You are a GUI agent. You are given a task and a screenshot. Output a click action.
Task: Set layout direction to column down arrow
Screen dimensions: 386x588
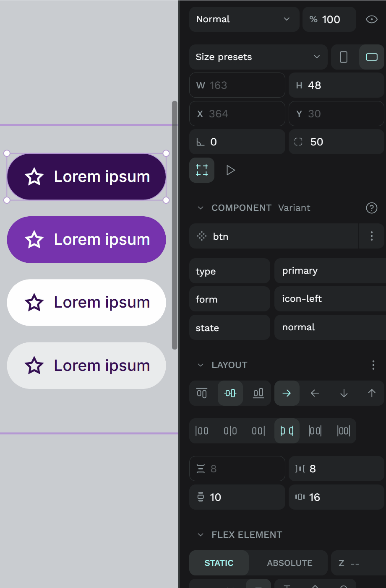(344, 393)
